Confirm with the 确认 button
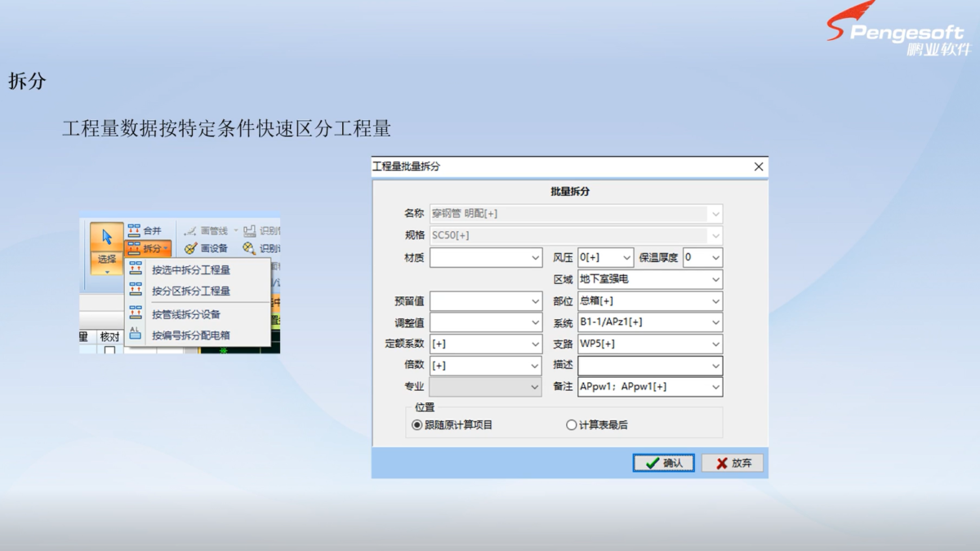The height and width of the screenshot is (551, 980). 663,463
